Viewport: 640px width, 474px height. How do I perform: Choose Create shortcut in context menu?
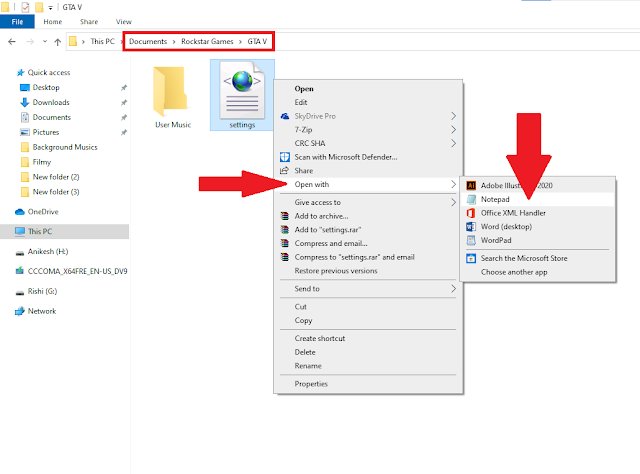point(368,338)
